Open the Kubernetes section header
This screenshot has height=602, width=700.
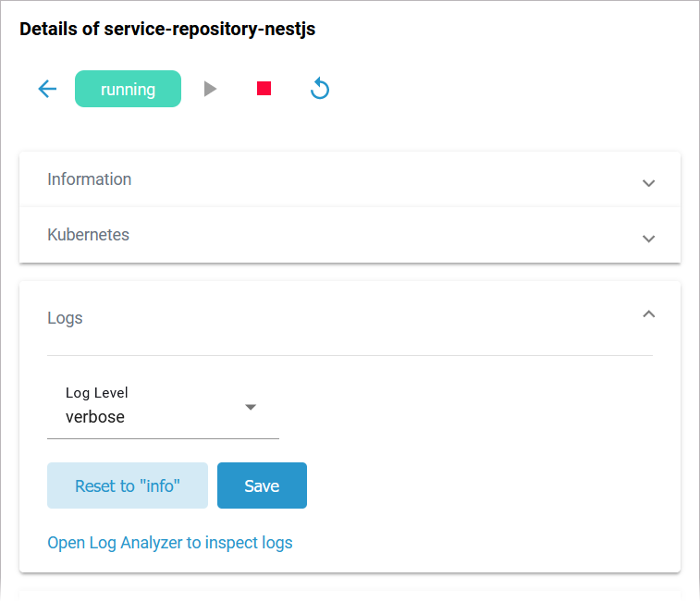(89, 235)
